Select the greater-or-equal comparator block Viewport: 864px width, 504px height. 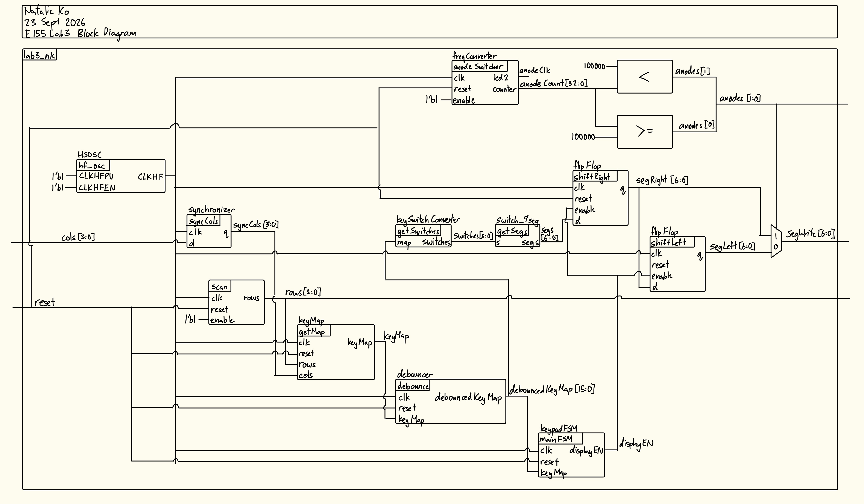[x=645, y=132]
